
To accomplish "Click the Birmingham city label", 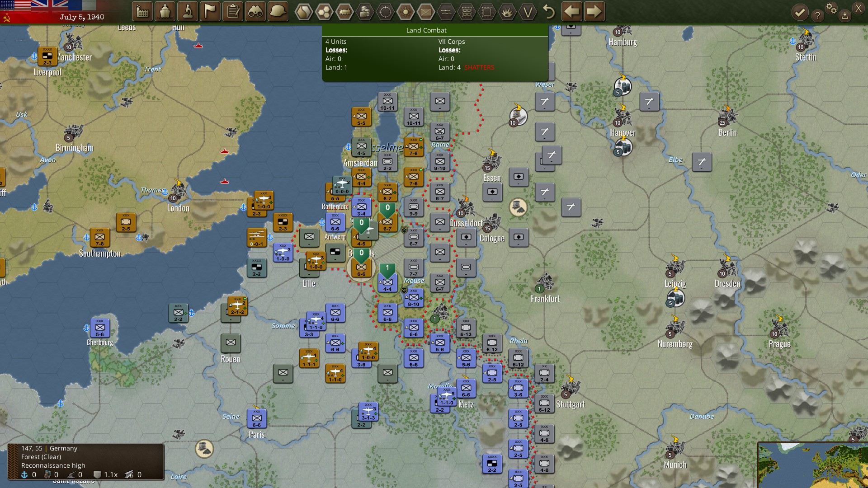I will (75, 148).
